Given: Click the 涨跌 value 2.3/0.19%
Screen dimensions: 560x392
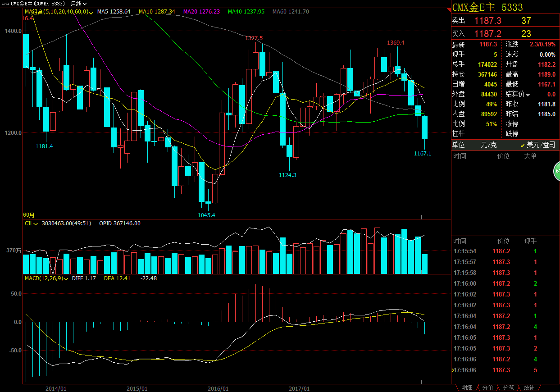Looking at the screenshot, I should tap(543, 45).
